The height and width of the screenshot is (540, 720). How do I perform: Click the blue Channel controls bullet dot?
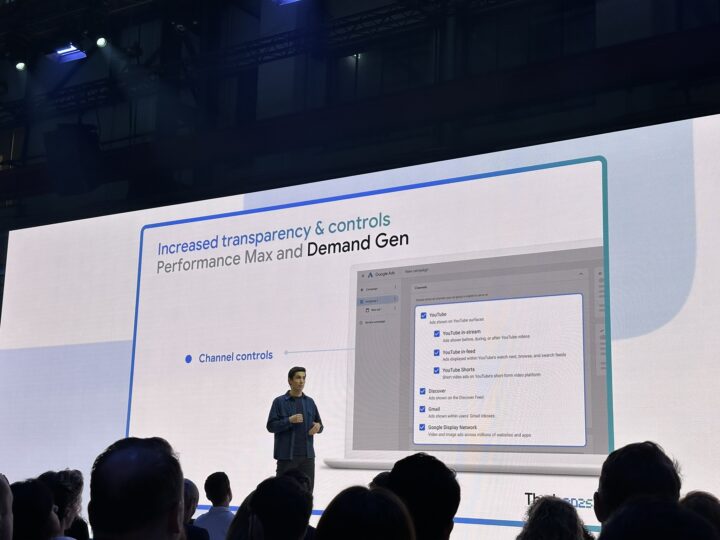point(188,359)
